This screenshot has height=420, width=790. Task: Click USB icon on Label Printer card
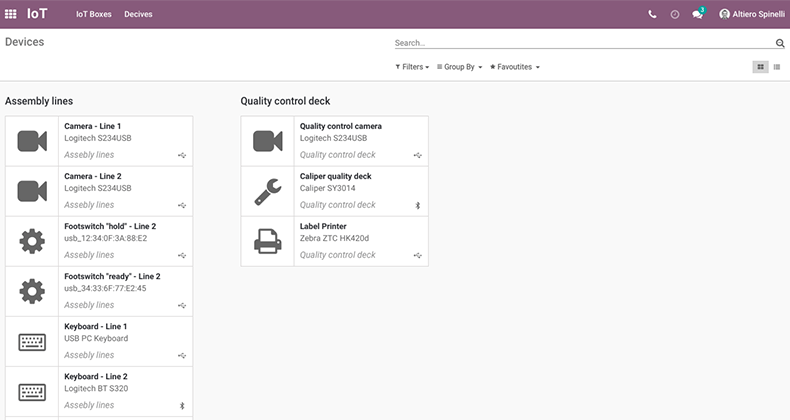[x=418, y=256]
